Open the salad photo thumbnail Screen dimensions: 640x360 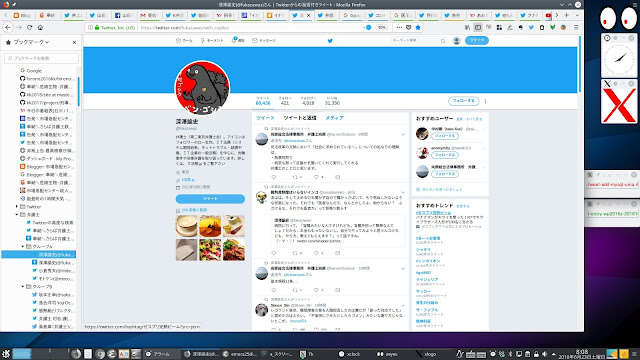pyautogui.click(x=210, y=250)
